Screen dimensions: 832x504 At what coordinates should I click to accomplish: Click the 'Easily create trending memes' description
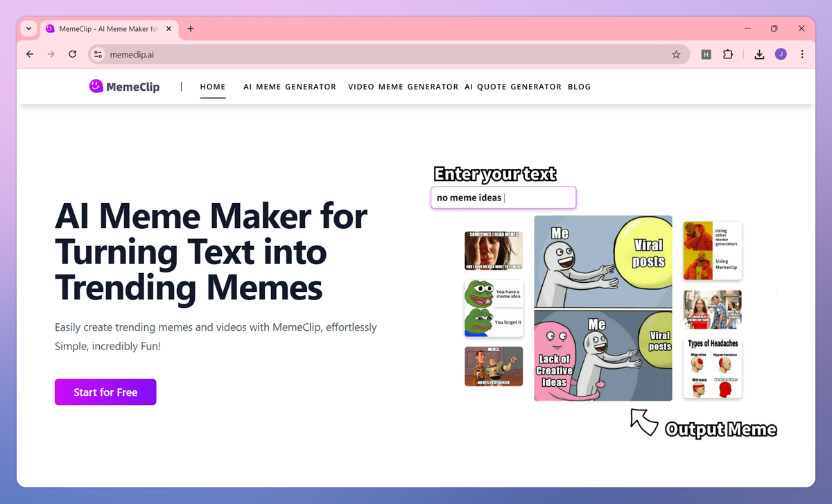(216, 336)
